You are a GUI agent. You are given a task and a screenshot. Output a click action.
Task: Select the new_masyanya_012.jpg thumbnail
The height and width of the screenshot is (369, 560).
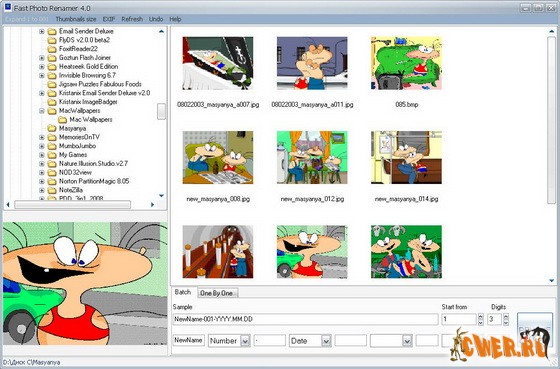[312, 158]
